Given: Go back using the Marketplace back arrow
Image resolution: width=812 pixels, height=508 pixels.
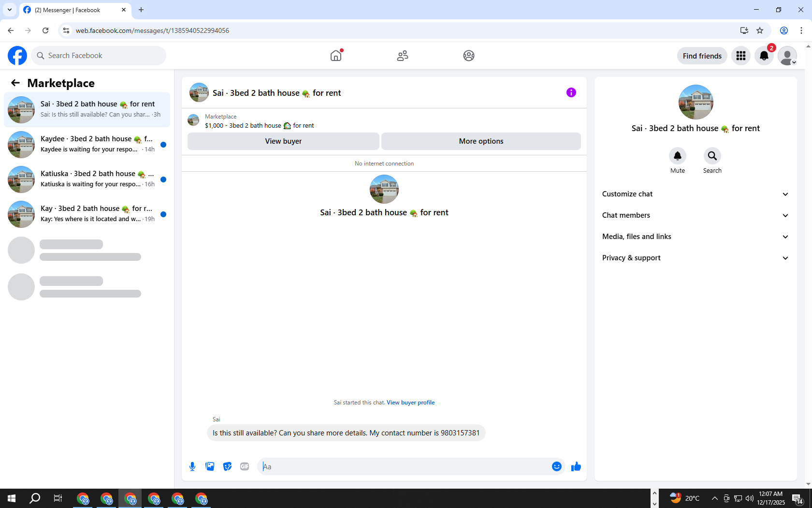Looking at the screenshot, I should click(15, 83).
